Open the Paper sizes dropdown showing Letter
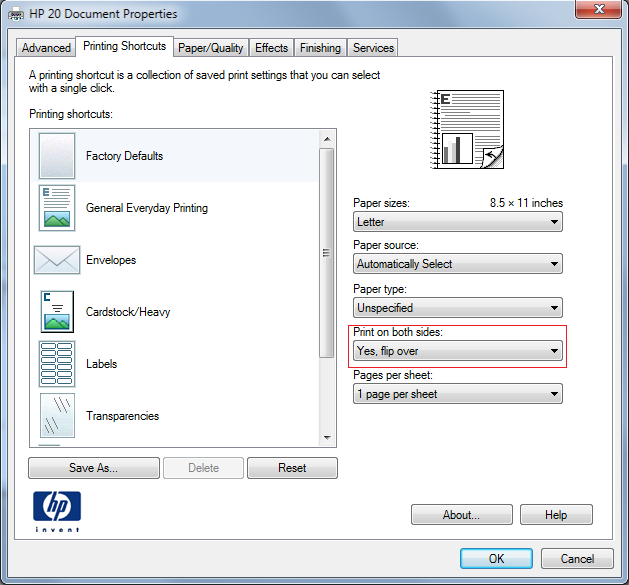The width and height of the screenshot is (629, 585). coord(458,222)
